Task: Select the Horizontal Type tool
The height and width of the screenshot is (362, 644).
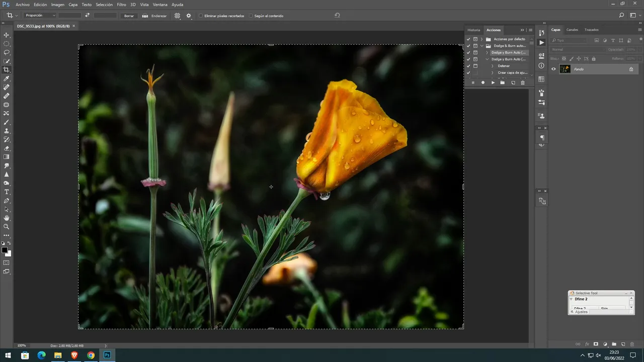Action: point(7,192)
